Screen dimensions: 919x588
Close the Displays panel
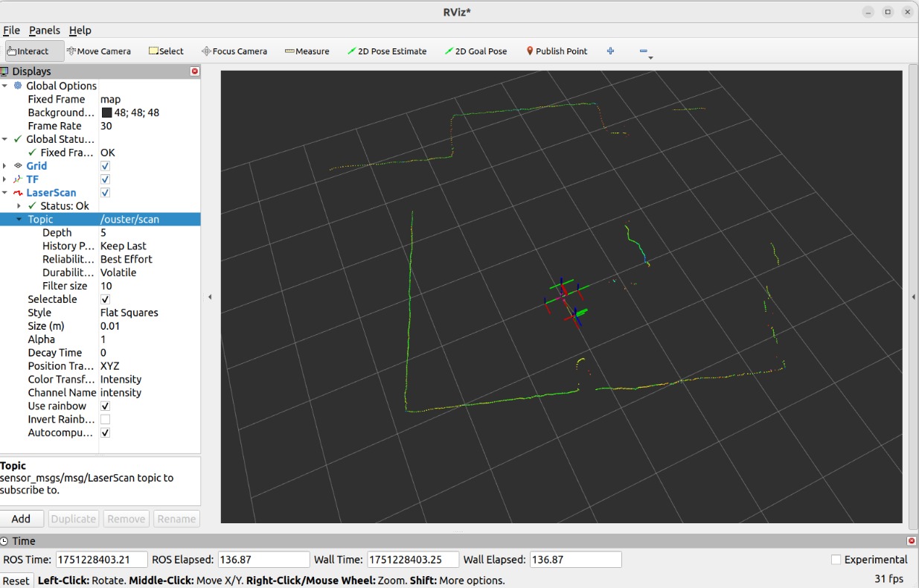(x=195, y=71)
